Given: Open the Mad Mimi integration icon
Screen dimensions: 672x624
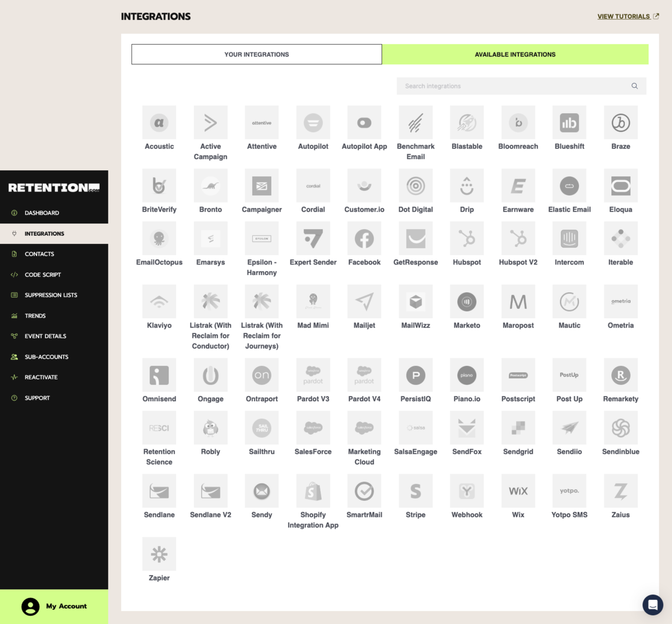Looking at the screenshot, I should click(x=313, y=302).
